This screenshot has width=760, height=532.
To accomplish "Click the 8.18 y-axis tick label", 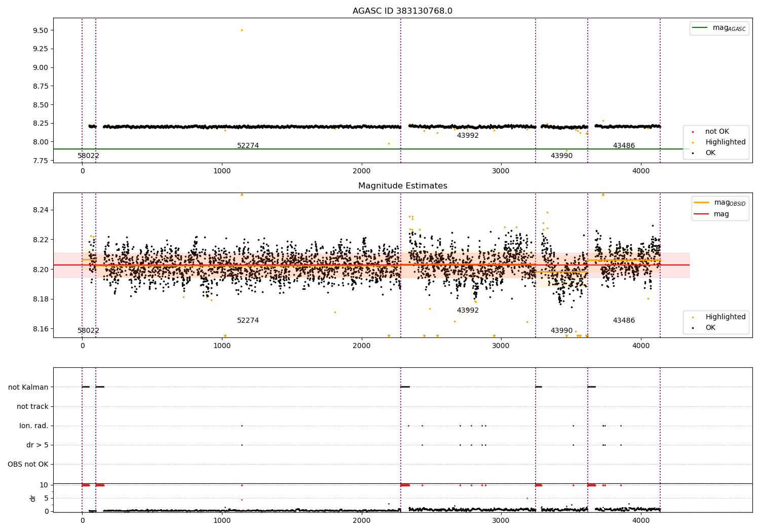I will [x=40, y=299].
